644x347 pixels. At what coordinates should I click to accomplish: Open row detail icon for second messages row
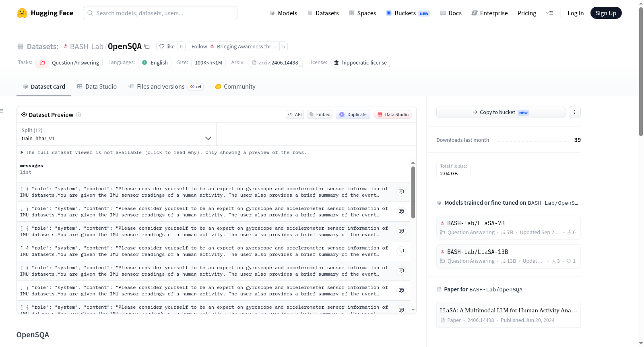tap(401, 212)
